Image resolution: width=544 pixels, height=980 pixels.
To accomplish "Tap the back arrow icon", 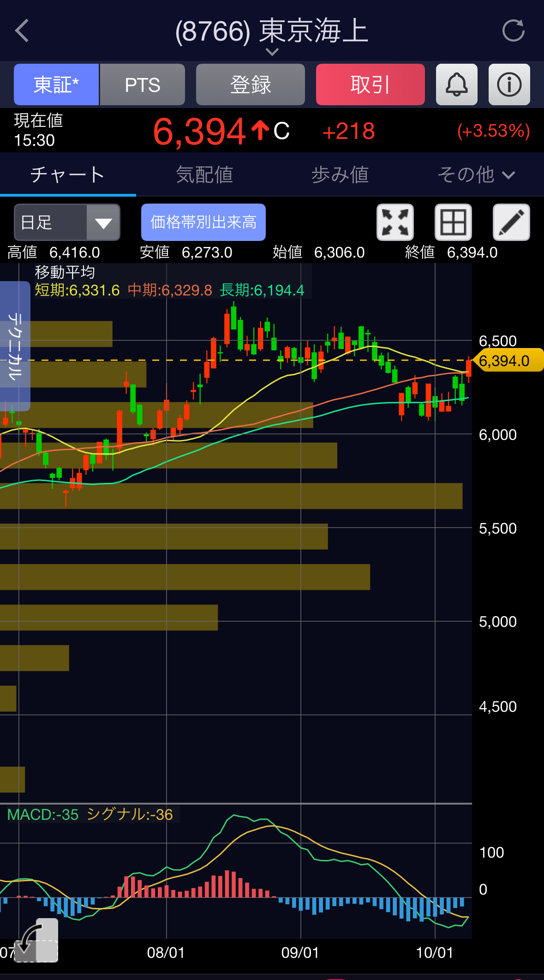I will 22,31.
